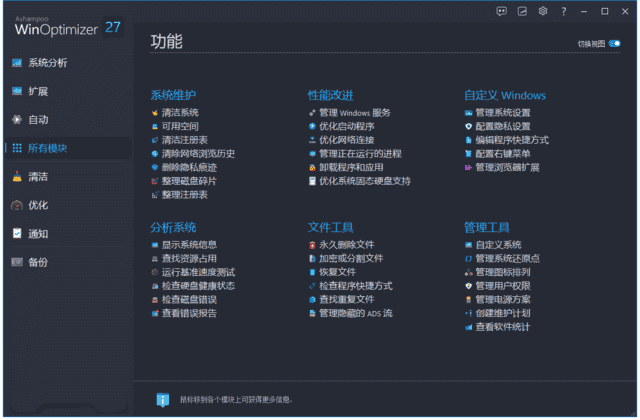Open 所有模块 in the sidebar
The image size is (640, 420).
[x=47, y=148]
